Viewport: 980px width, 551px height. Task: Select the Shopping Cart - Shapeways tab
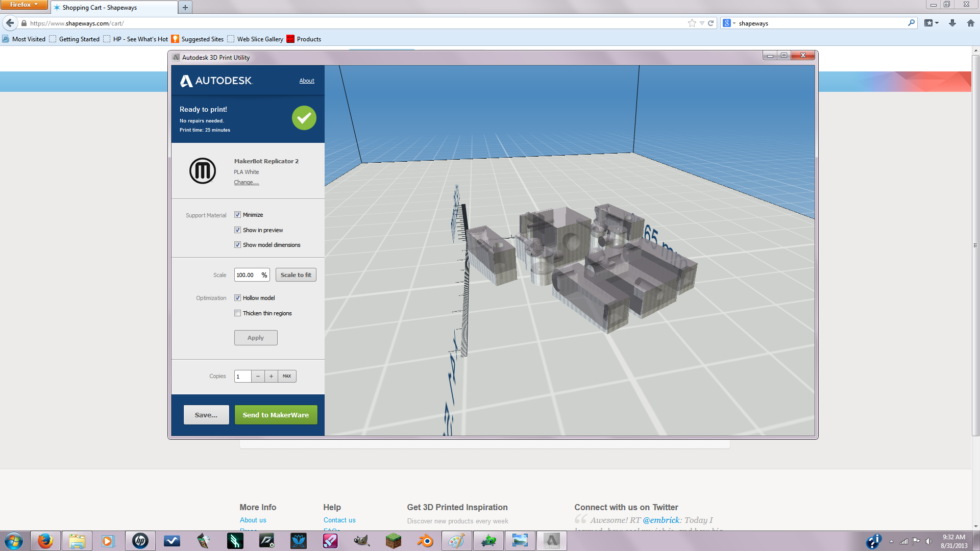[x=115, y=8]
